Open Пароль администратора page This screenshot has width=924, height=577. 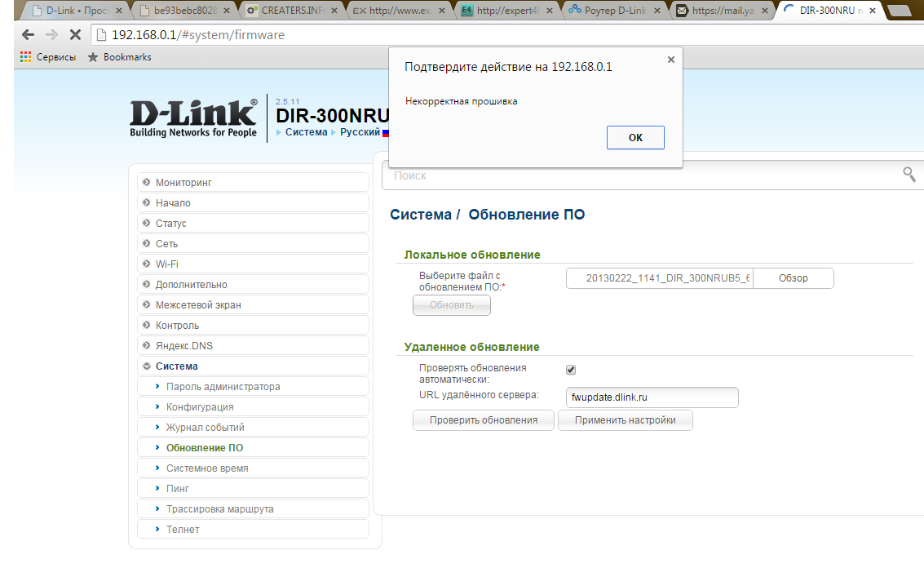[x=253, y=387]
